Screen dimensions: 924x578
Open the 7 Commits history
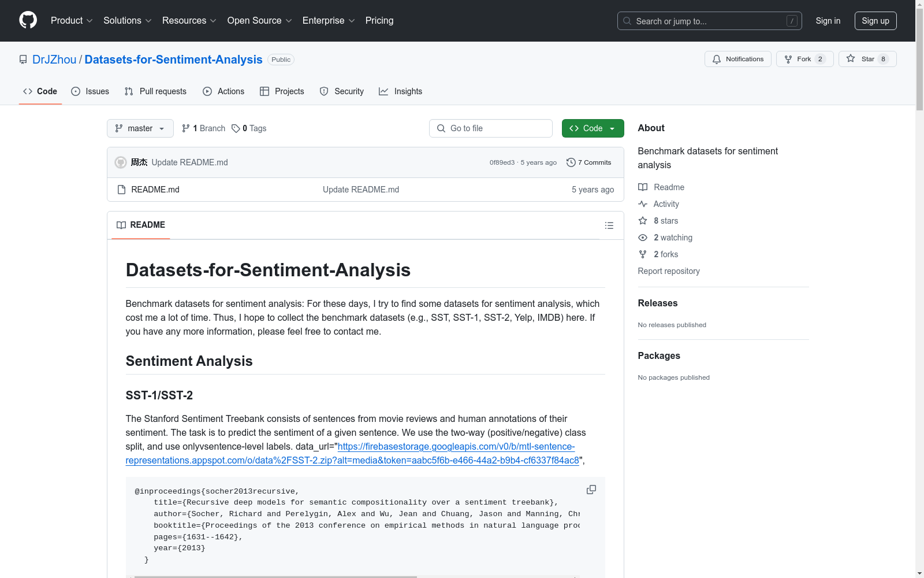(x=588, y=162)
